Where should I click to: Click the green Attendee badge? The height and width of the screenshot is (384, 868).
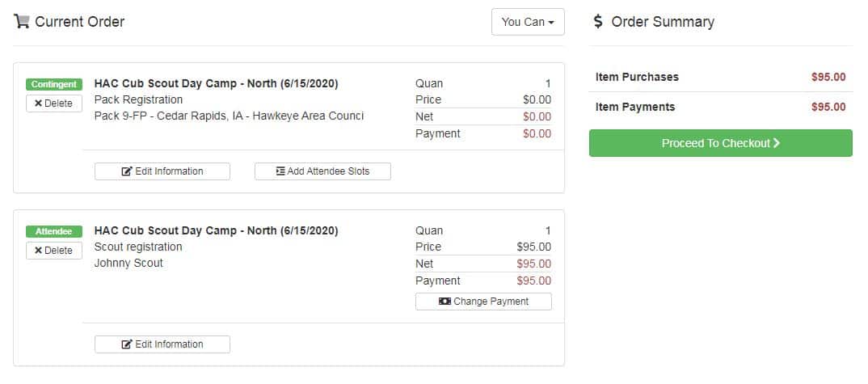click(x=53, y=232)
